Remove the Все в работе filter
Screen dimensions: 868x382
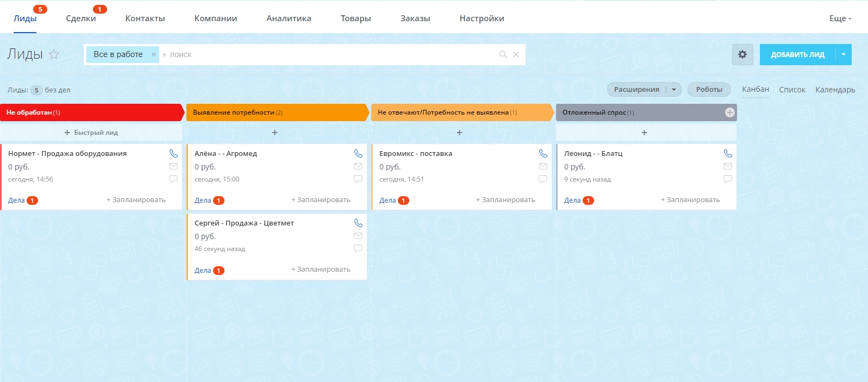coord(154,54)
